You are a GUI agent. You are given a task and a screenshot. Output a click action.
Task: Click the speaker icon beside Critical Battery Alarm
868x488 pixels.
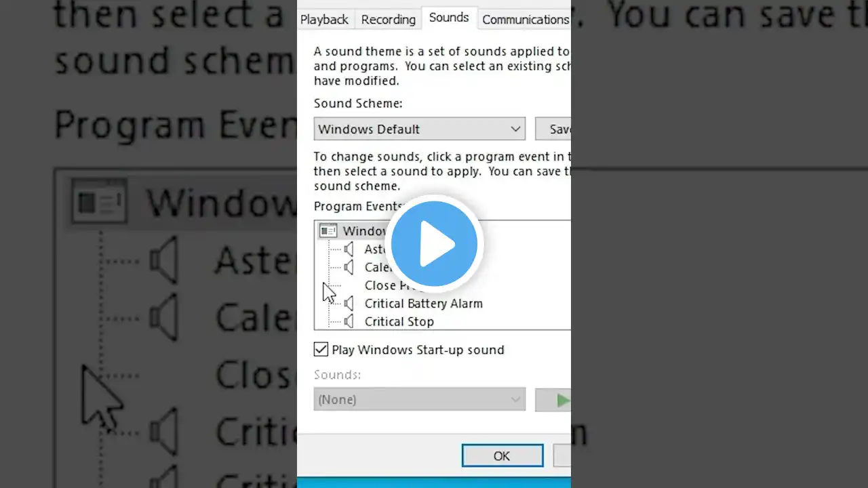(x=349, y=304)
